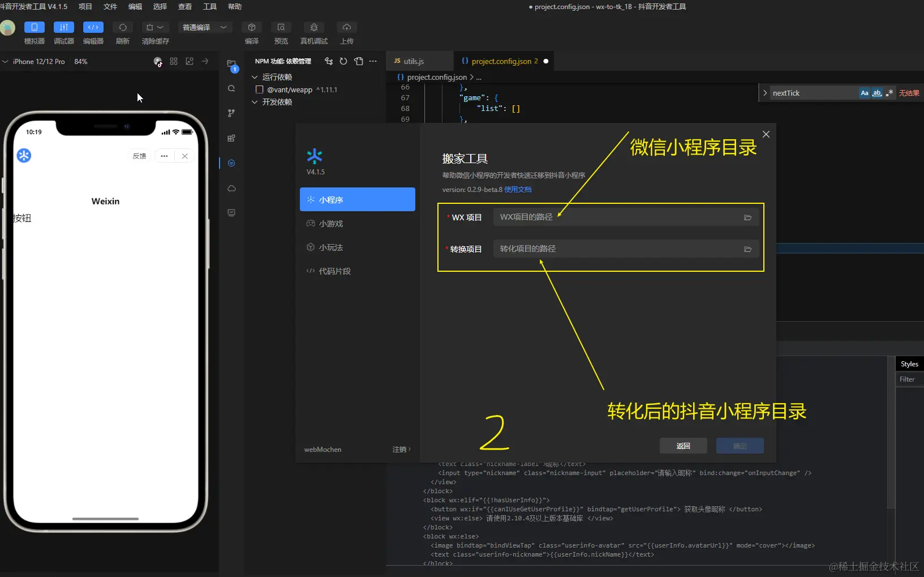This screenshot has width=924, height=577.
Task: Click the 预览 preview icon
Action: [x=281, y=27]
